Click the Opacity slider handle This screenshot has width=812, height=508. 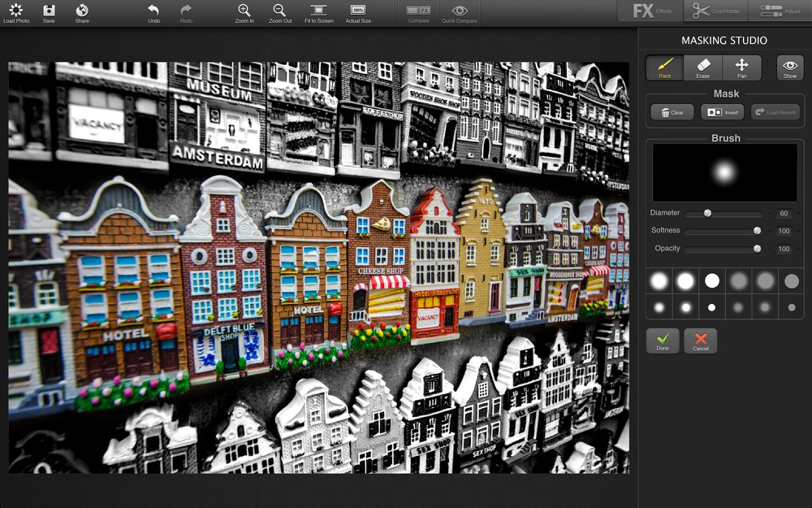[757, 249]
